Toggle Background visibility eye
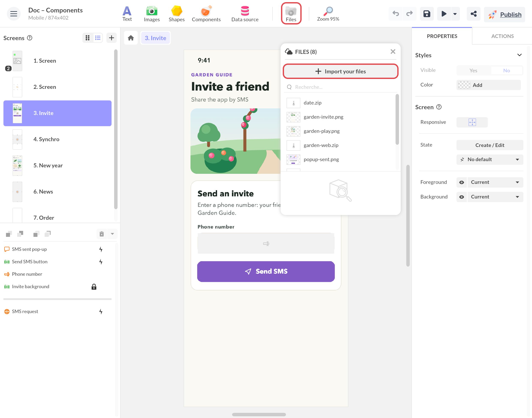Screen dimensions: 532x418 tap(462, 197)
